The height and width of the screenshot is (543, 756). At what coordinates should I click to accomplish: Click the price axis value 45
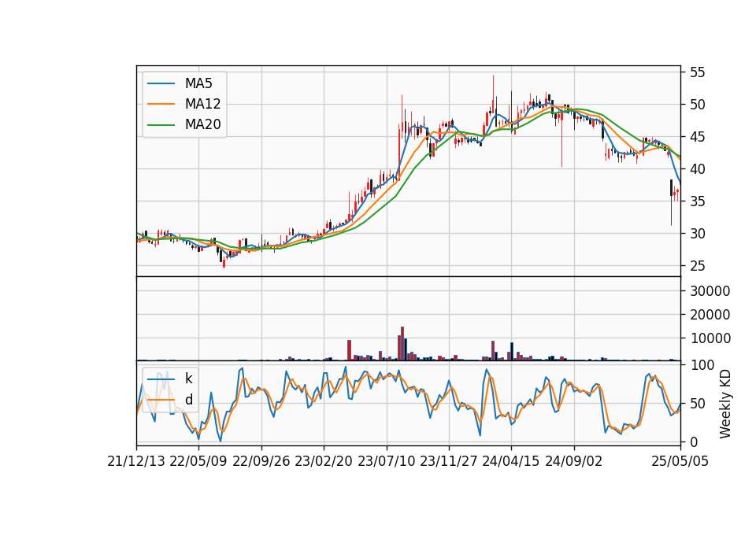coord(697,137)
